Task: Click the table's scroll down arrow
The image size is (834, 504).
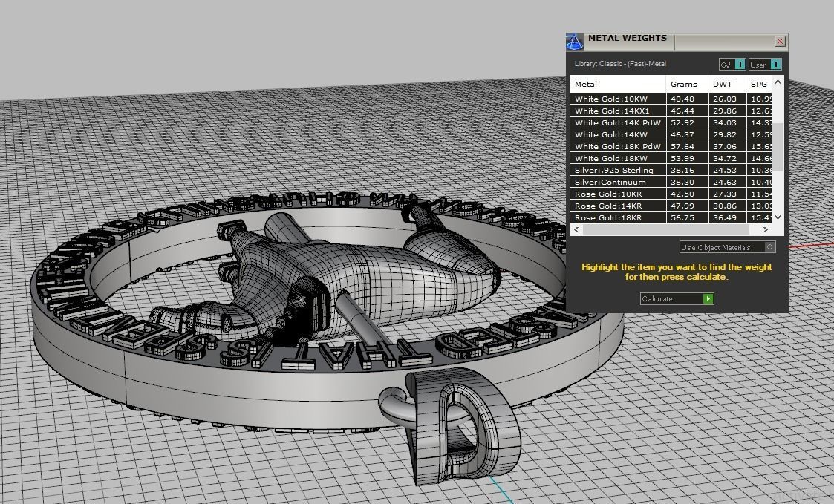Action: (778, 217)
